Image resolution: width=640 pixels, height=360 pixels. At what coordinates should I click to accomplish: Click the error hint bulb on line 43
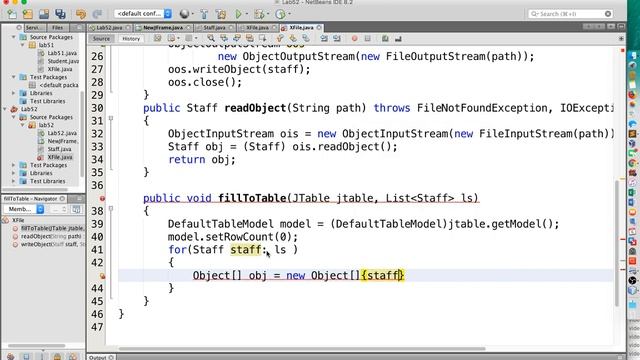[x=102, y=276]
